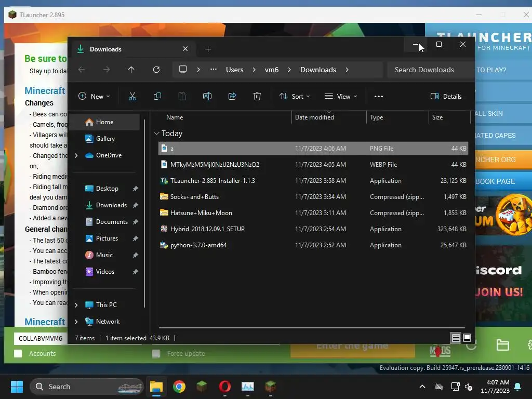
Task: Open Desktop in quick access
Action: click(107, 189)
